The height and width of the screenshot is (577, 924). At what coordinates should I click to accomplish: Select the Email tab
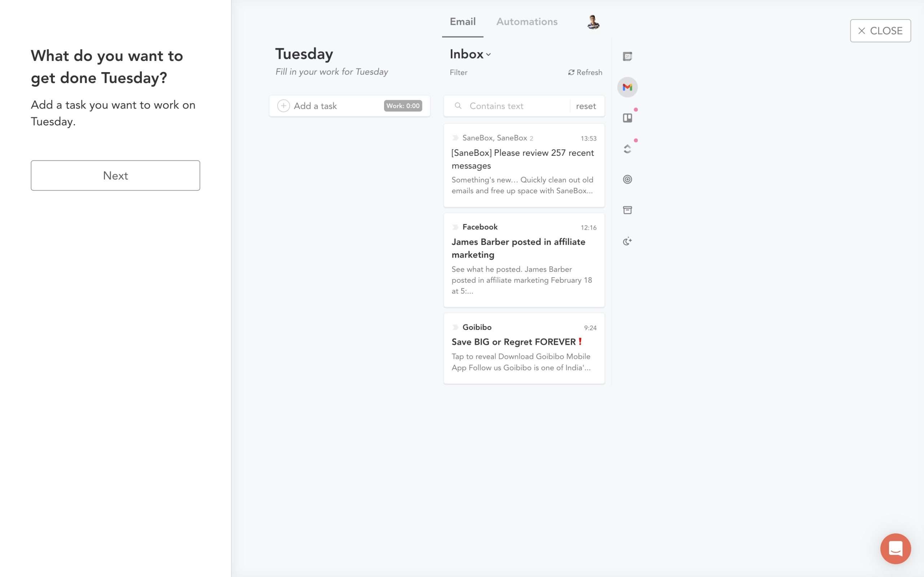(x=462, y=22)
